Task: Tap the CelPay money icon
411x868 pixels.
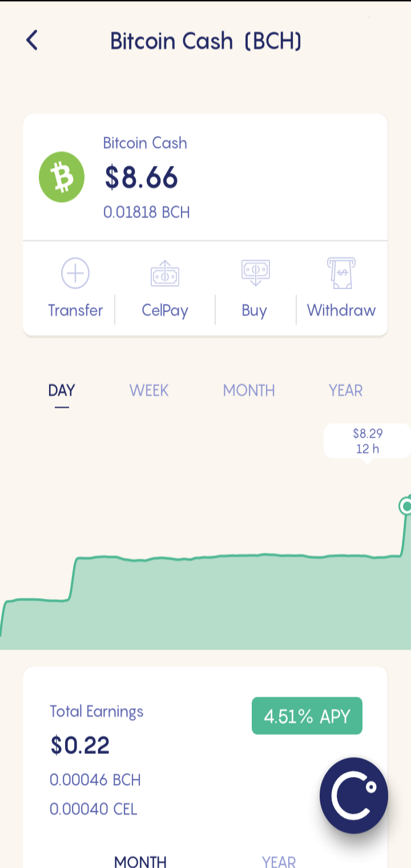Action: pos(165,273)
